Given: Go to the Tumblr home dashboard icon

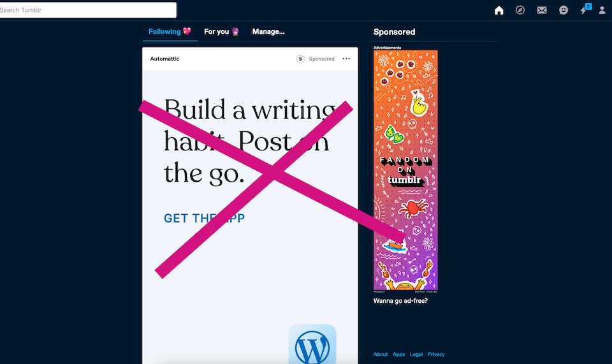Looking at the screenshot, I should pyautogui.click(x=499, y=10).
